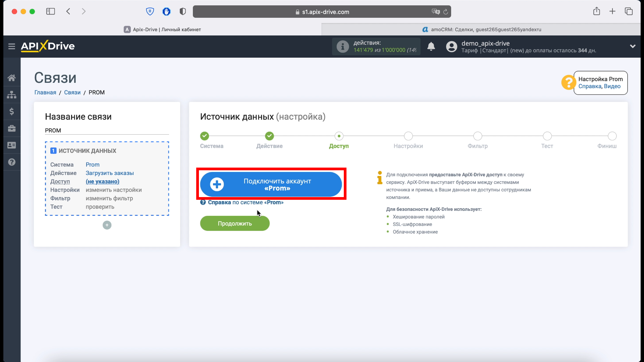The image size is (644, 362).
Task: Click the s1.apix-drive.com address bar
Action: (322, 12)
